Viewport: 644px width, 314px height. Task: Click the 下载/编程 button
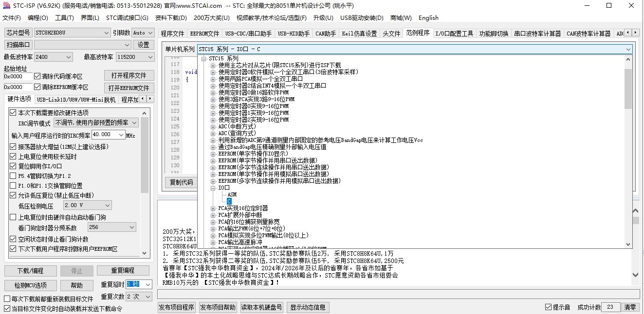tap(30, 271)
